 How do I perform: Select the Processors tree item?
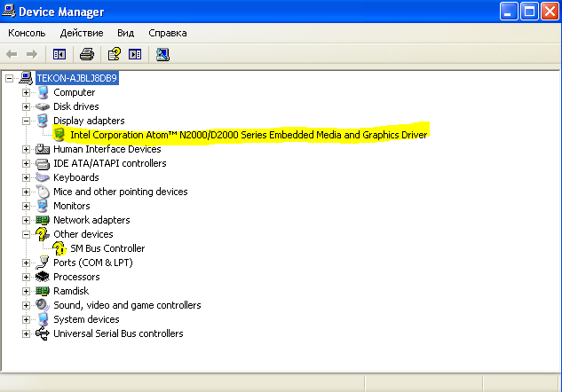point(76,277)
